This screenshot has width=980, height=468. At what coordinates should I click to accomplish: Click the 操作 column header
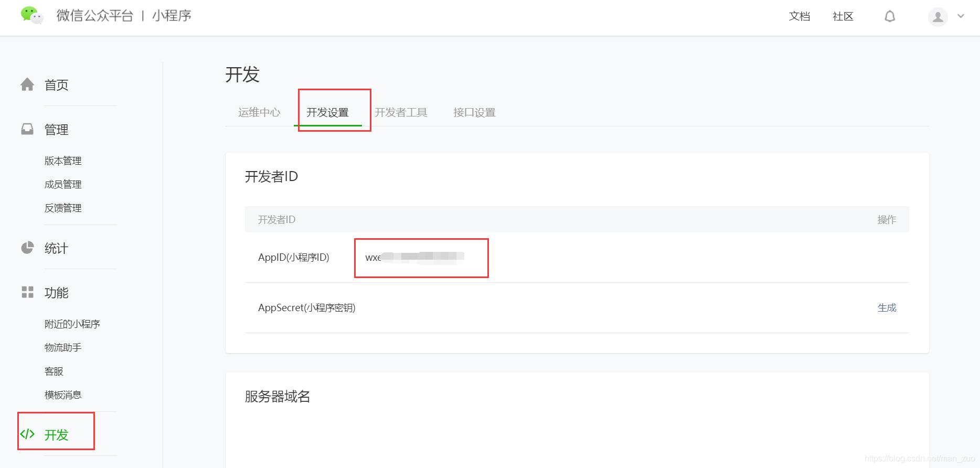[887, 219]
